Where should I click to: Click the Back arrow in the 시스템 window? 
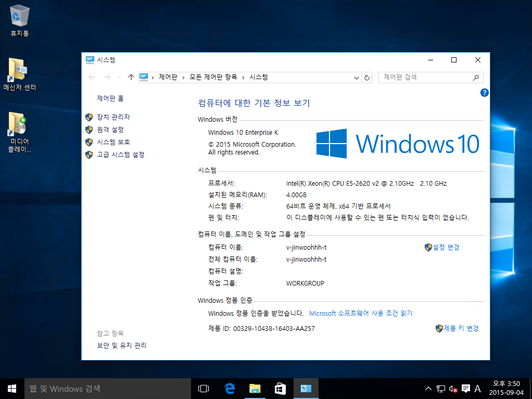click(x=92, y=78)
